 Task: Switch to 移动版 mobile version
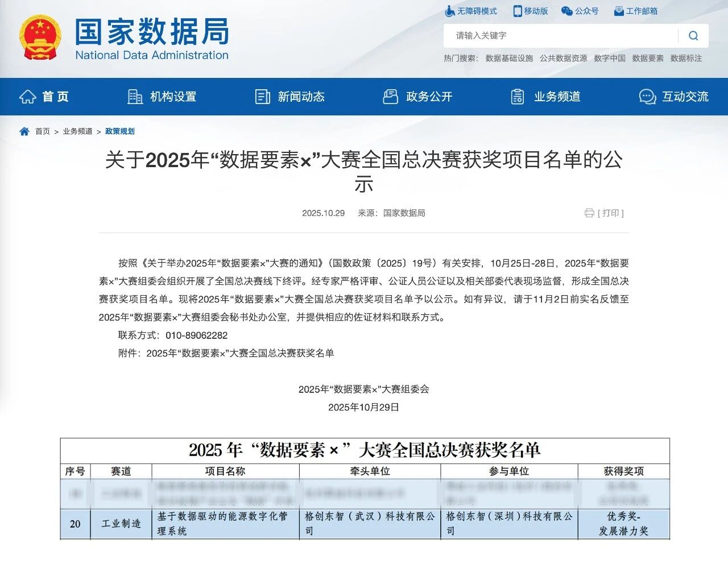(x=531, y=11)
